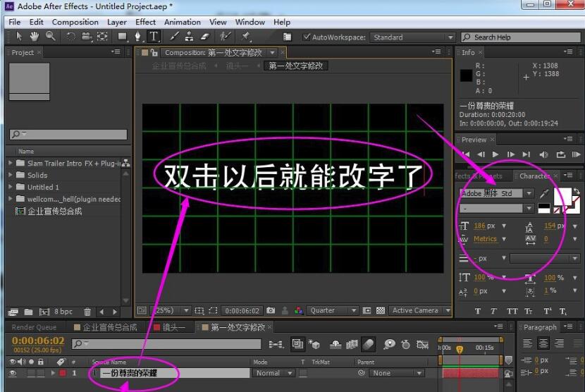
Task: Toggle the transparency grid in viewer
Action: (381, 311)
